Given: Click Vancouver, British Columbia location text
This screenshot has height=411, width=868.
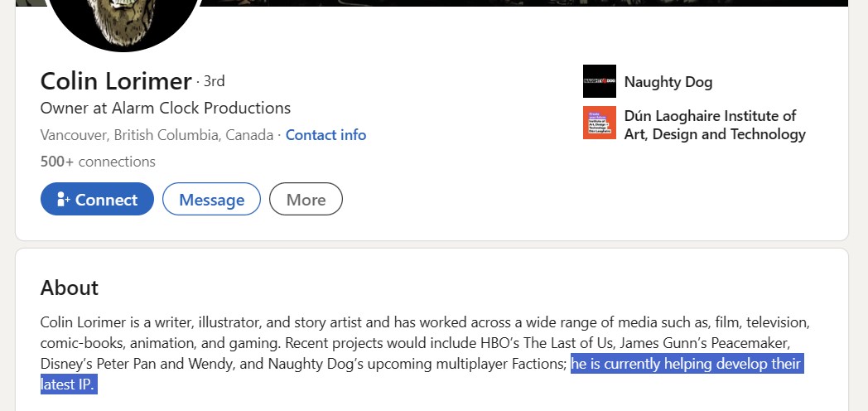Looking at the screenshot, I should pyautogui.click(x=157, y=135).
